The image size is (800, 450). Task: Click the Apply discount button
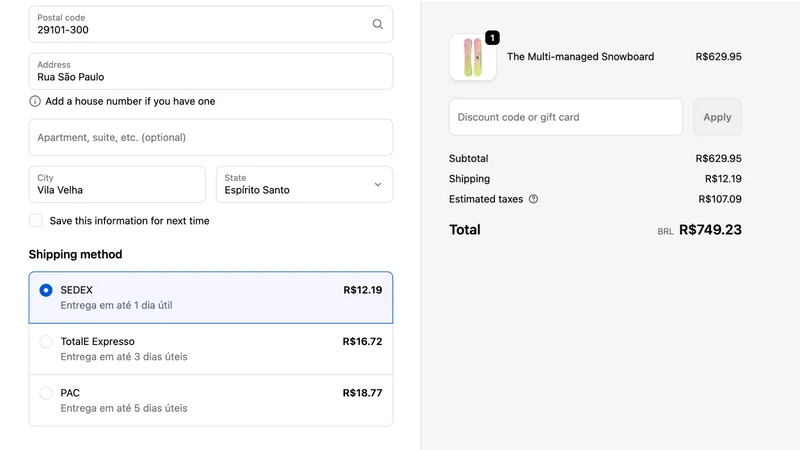point(717,117)
